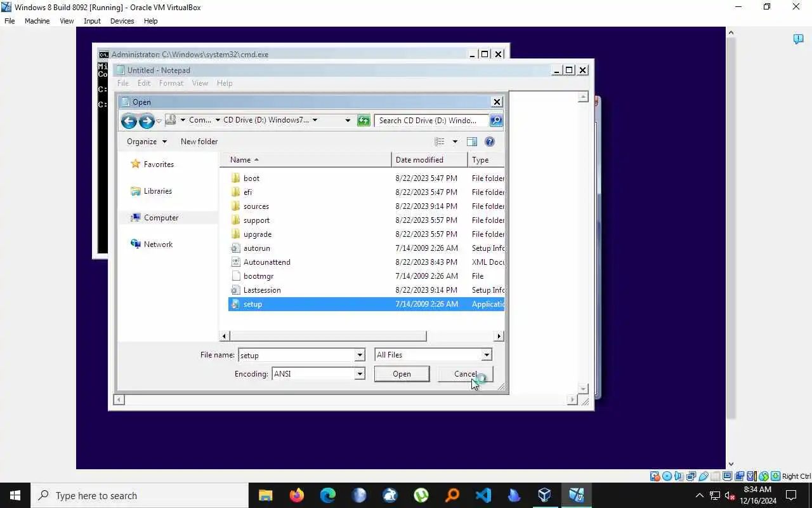Image resolution: width=812 pixels, height=508 pixels.
Task: Click the Forward navigation arrow
Action: tap(147, 121)
